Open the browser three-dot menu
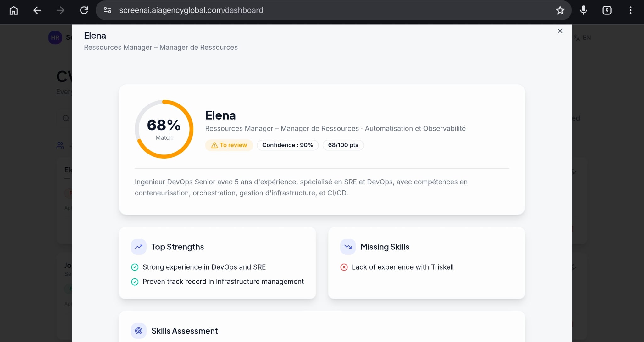 coord(630,10)
